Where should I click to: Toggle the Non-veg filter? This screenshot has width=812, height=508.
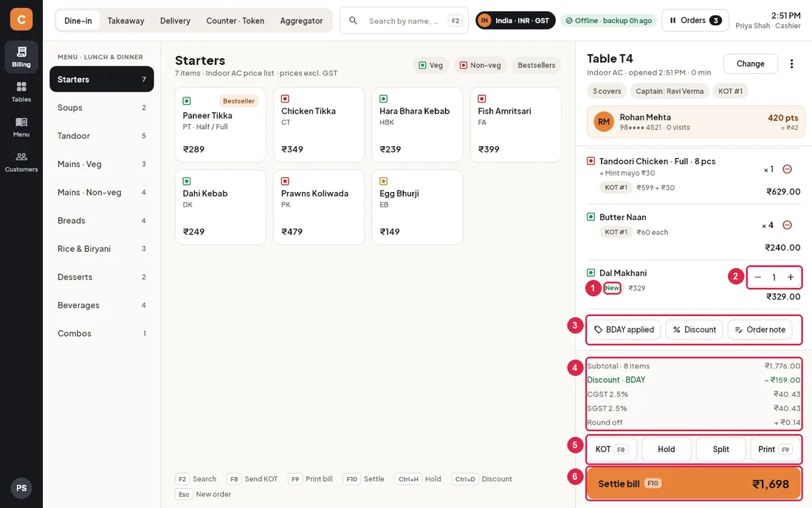tap(480, 65)
